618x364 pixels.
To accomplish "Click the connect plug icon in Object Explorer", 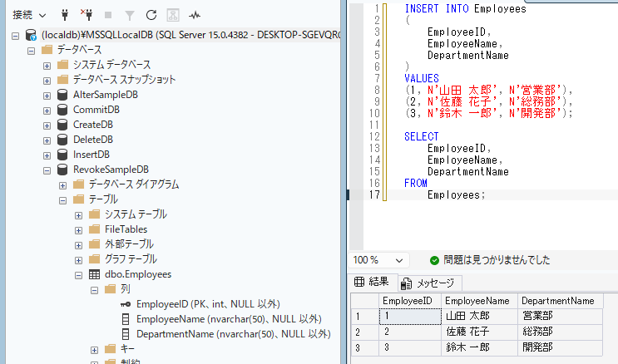I will tap(65, 15).
